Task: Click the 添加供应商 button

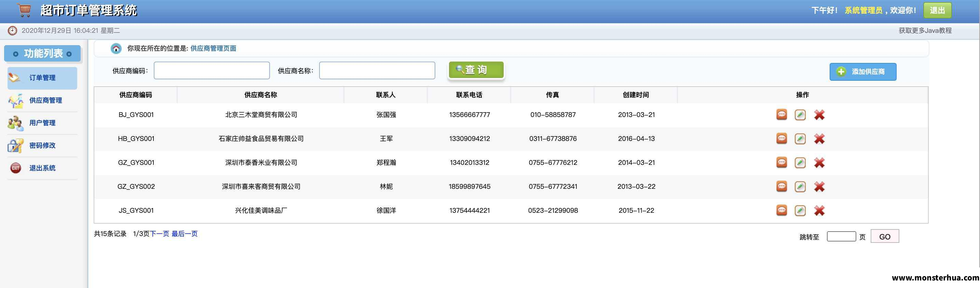Action: (x=863, y=71)
